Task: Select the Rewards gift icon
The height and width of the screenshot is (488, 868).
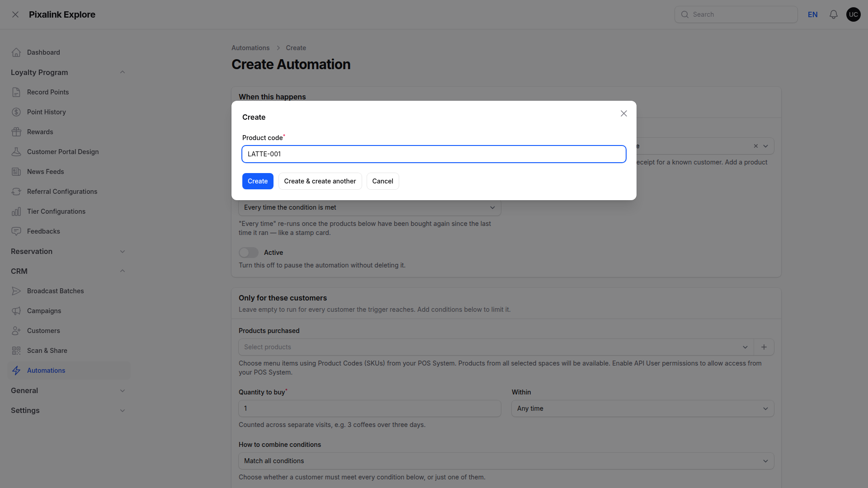Action: coord(16,132)
